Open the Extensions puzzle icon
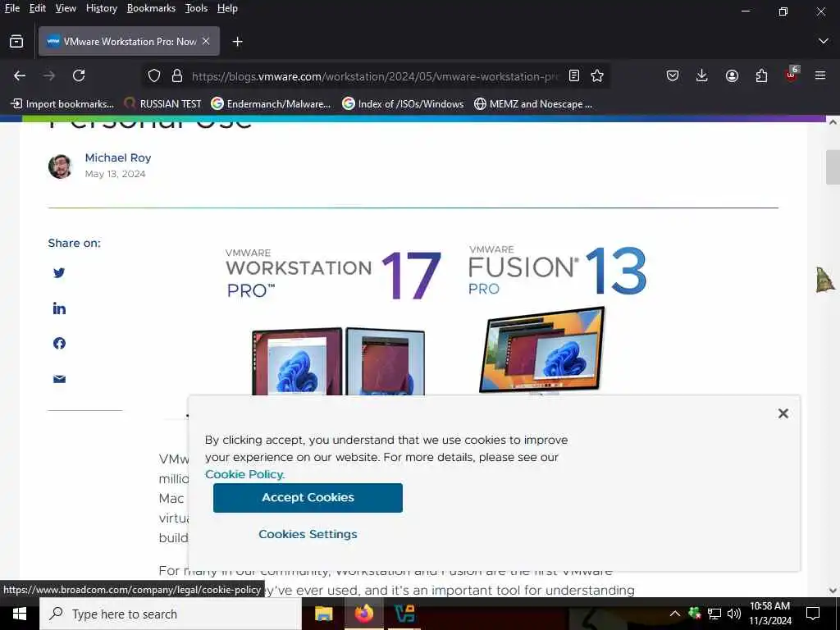This screenshot has width=840, height=630. (761, 75)
